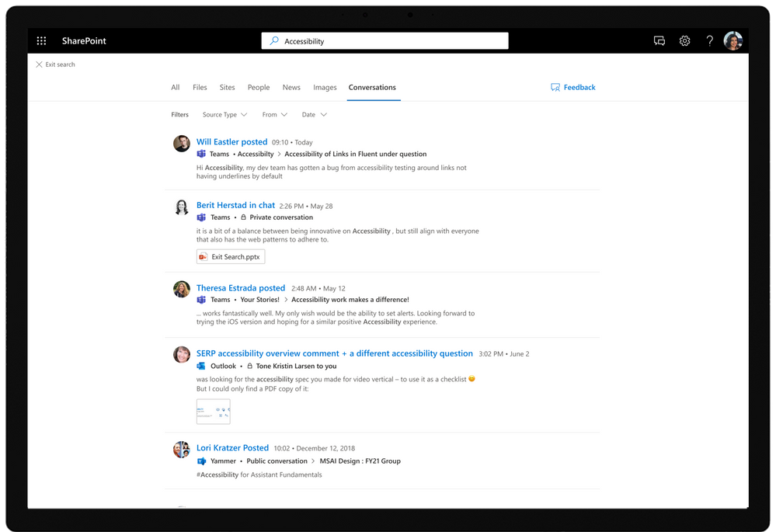Click 'Accessibility of Links in Fluent under question'

click(x=355, y=154)
